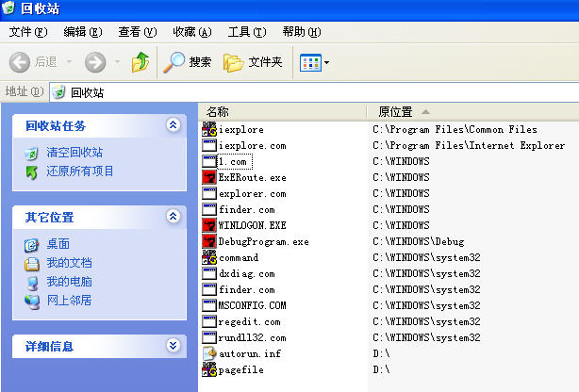The width and height of the screenshot is (579, 392).
Task: Sort by 名称 column header
Action: coord(283,111)
